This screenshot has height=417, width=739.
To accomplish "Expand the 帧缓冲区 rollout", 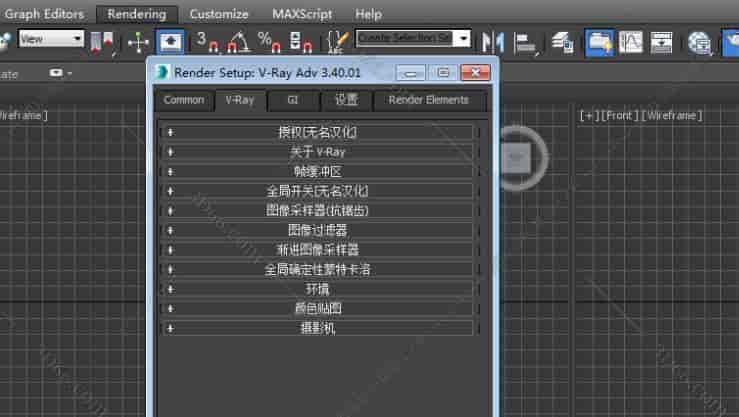I will pos(316,171).
